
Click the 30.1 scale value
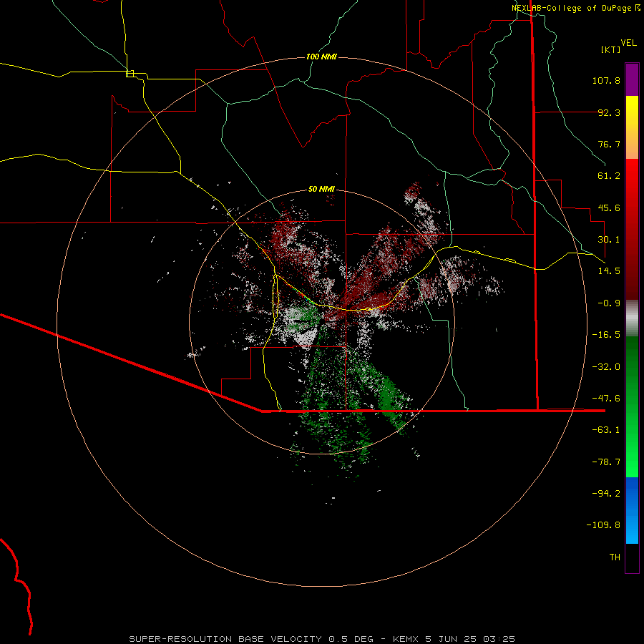609,240
